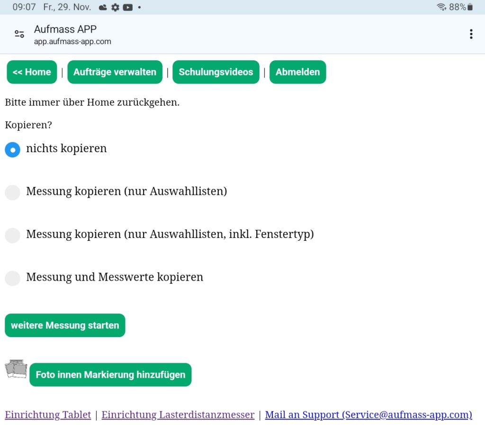Select the 'nichts kopieren' radio option

click(x=13, y=150)
